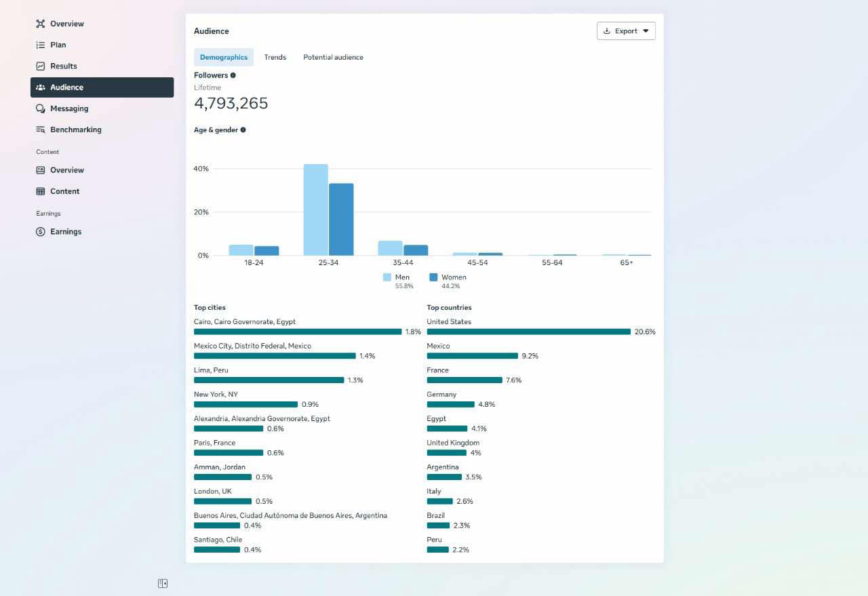The width and height of the screenshot is (868, 596).
Task: Open the Overview icon in sidebar top
Action: tap(41, 24)
